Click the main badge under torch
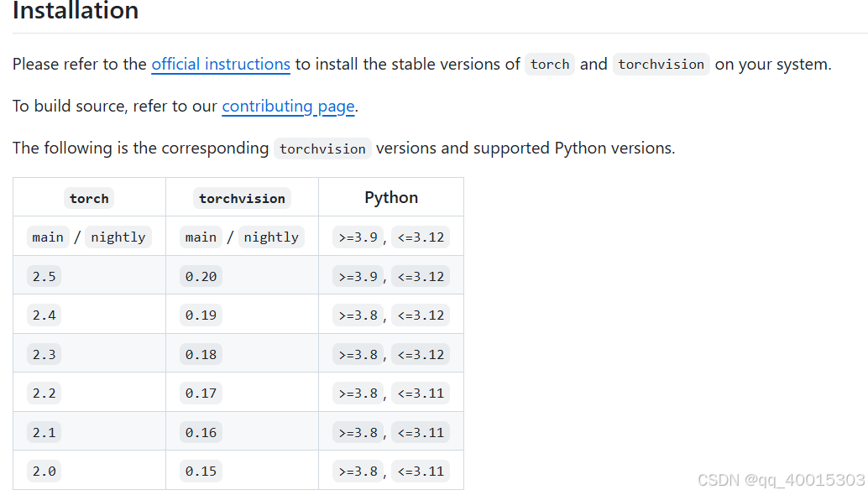868x495 pixels. pyautogui.click(x=47, y=237)
